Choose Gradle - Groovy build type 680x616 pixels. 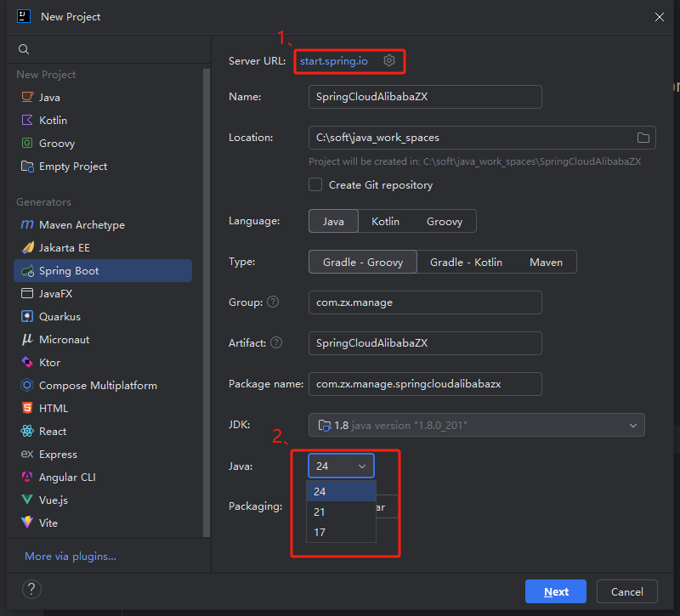point(363,262)
